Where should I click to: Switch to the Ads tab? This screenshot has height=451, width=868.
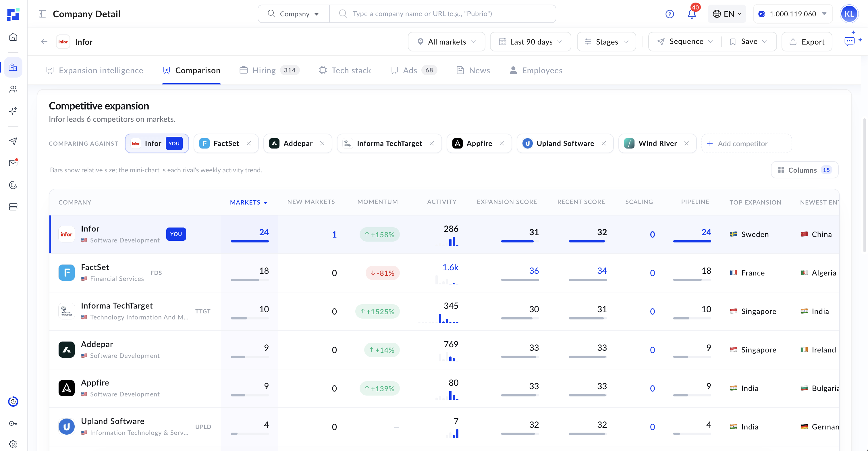pos(413,70)
